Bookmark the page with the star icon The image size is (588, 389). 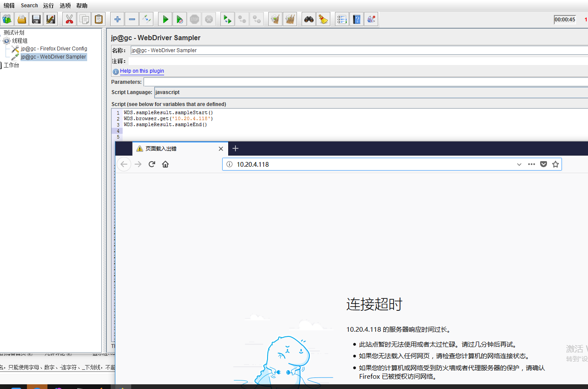coord(556,164)
